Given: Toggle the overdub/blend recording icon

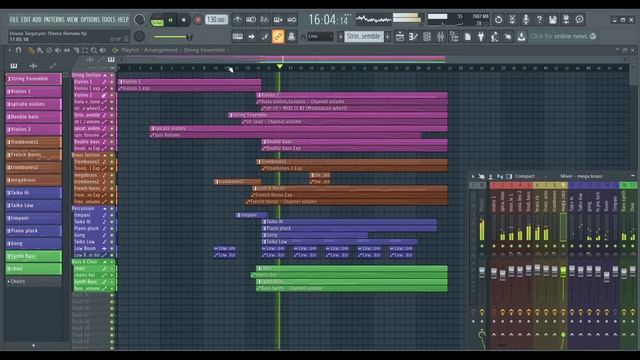Looking at the screenshot, I should coord(278,20).
